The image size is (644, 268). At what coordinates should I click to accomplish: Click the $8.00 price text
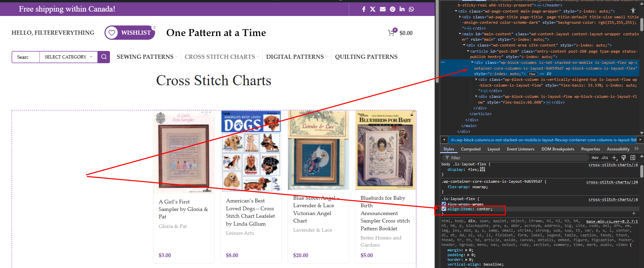232,255
